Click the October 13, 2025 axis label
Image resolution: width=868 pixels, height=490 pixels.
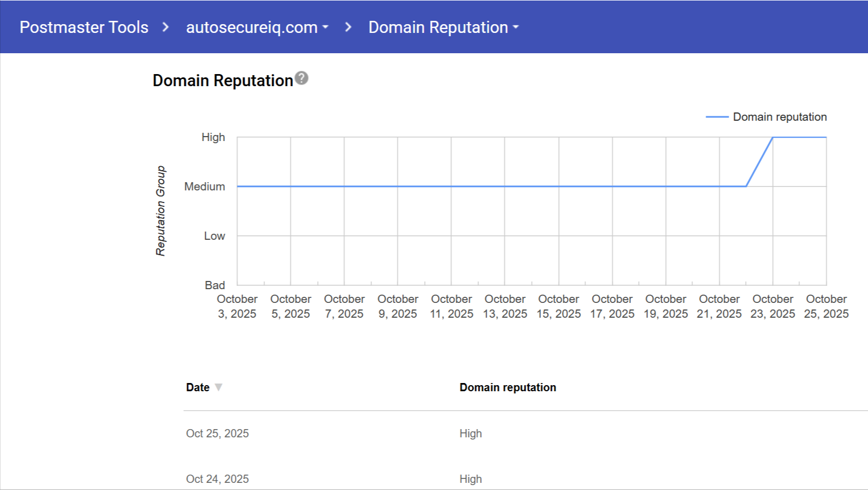(x=505, y=306)
